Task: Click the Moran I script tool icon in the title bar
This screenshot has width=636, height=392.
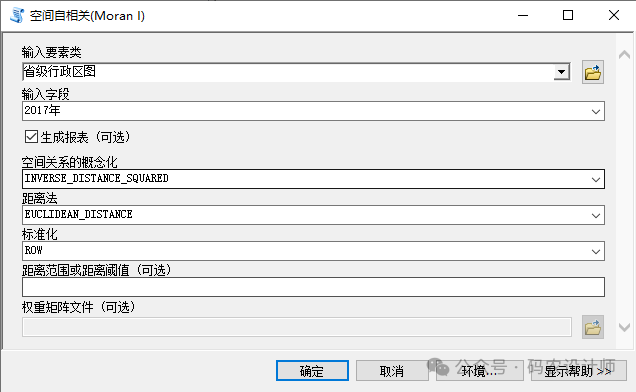Action: pos(16,15)
